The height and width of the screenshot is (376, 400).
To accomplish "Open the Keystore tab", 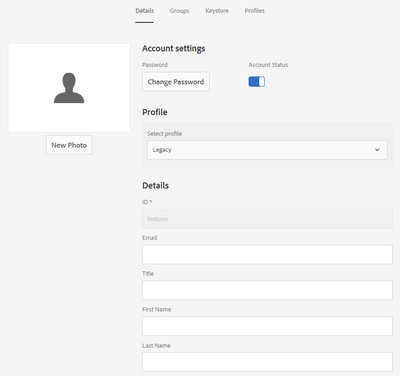I will (x=217, y=11).
